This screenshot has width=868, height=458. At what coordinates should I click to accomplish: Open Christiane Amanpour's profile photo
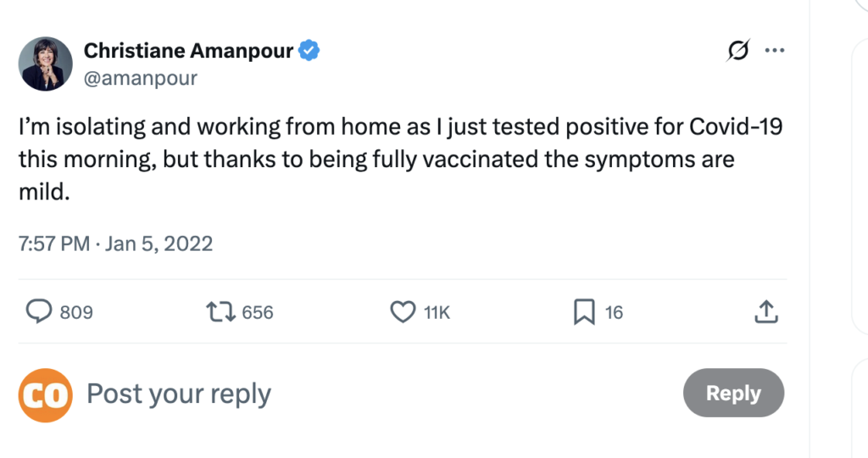coord(47,64)
